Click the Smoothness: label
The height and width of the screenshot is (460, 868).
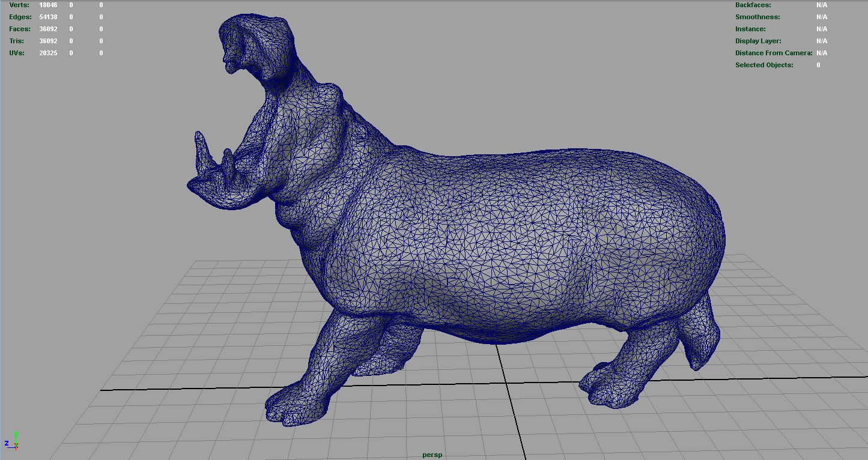pyautogui.click(x=757, y=17)
